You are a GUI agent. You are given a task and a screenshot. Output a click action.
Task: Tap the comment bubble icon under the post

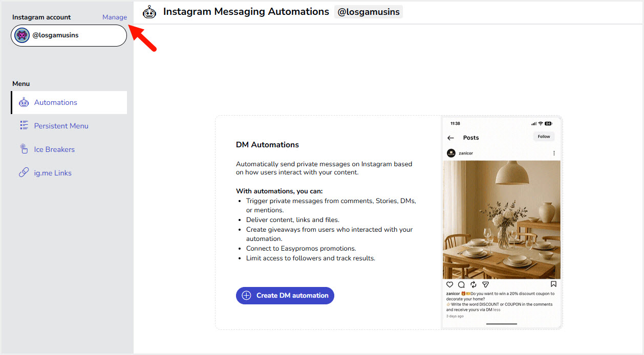[461, 284]
